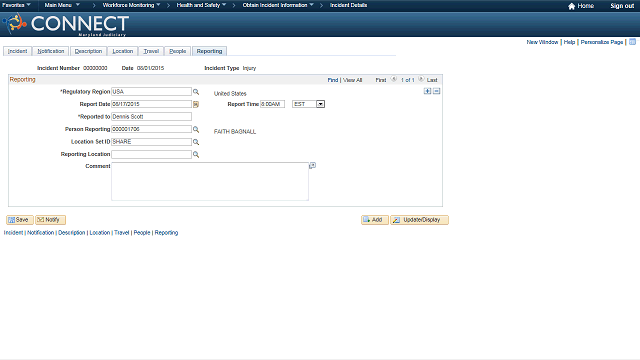Viewport: 640px width, 360px height.
Task: Click Home icon in header
Action: point(571,6)
